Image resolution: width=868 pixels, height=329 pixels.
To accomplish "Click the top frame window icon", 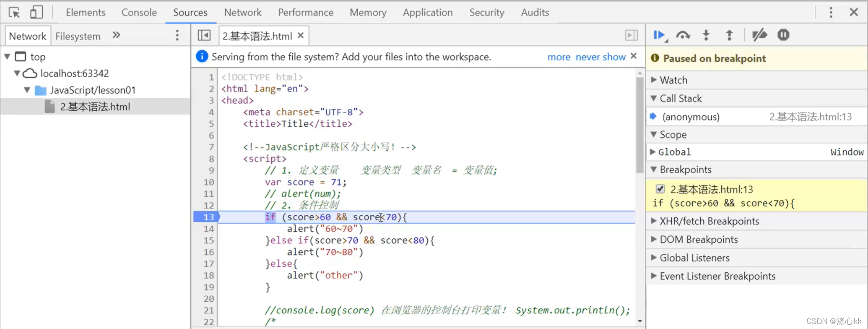I will pos(21,56).
